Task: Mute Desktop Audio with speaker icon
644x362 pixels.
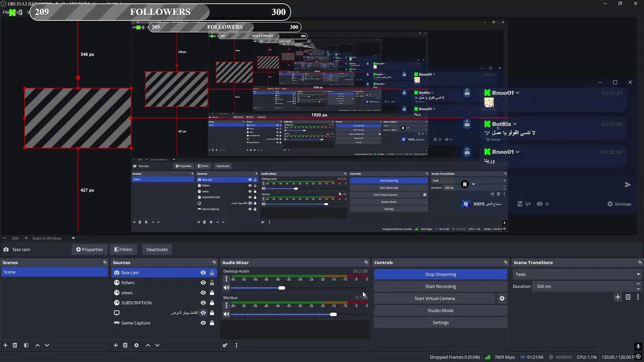Action: pos(226,288)
